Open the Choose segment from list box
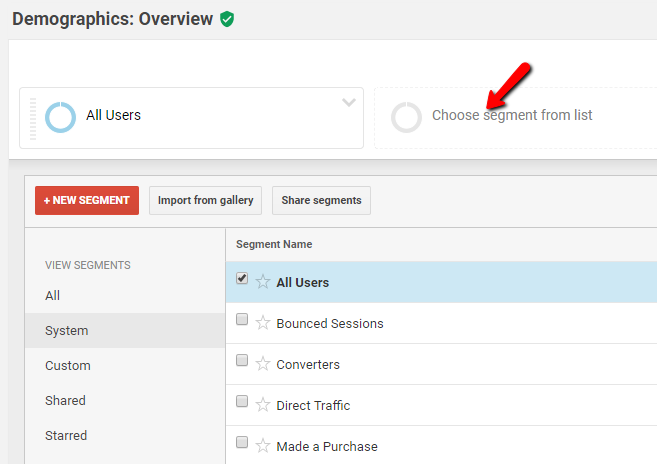 point(512,116)
